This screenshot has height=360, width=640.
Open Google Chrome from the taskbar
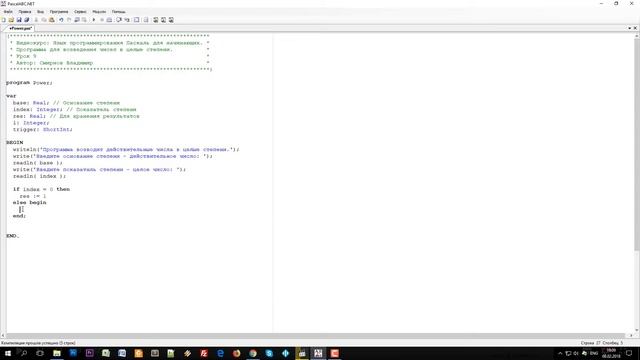(x=253, y=353)
